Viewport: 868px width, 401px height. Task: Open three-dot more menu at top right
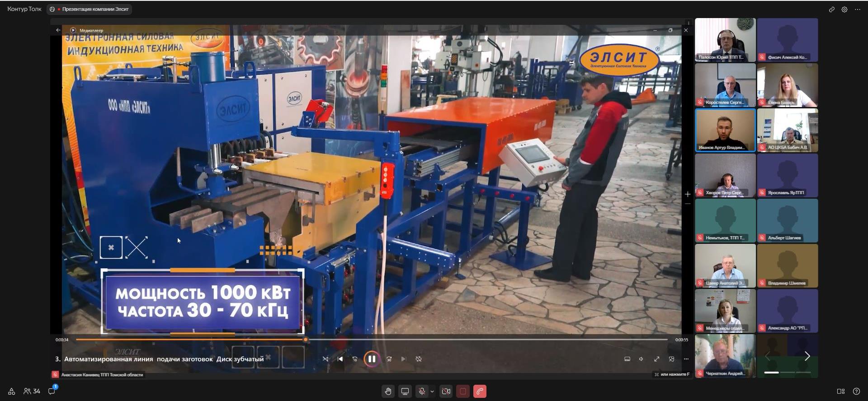click(858, 9)
